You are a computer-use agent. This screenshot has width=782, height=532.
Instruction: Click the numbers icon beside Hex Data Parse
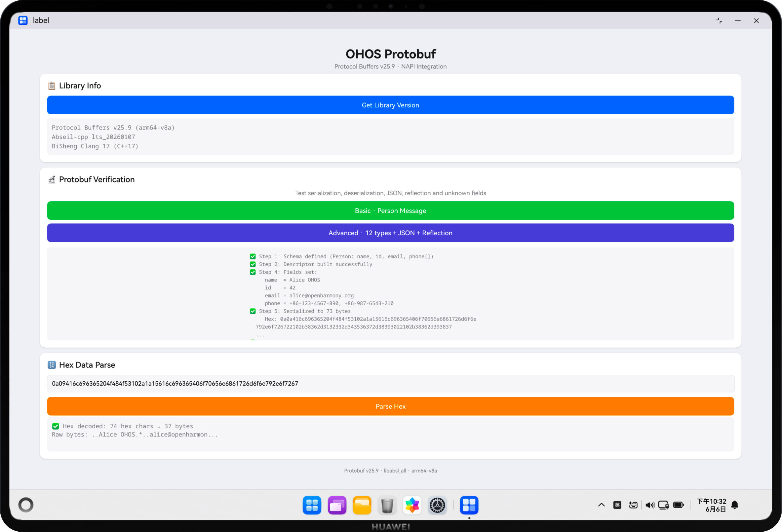point(52,365)
